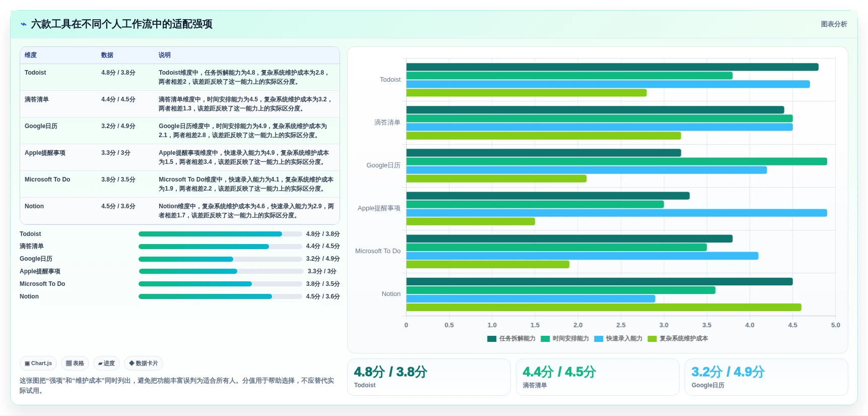868x416 pixels.
Task: Select the Microsoft To Do table row name
Action: tap(47, 180)
